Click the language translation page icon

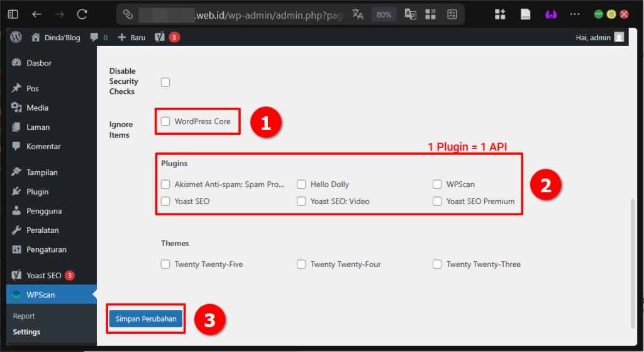(x=410, y=14)
